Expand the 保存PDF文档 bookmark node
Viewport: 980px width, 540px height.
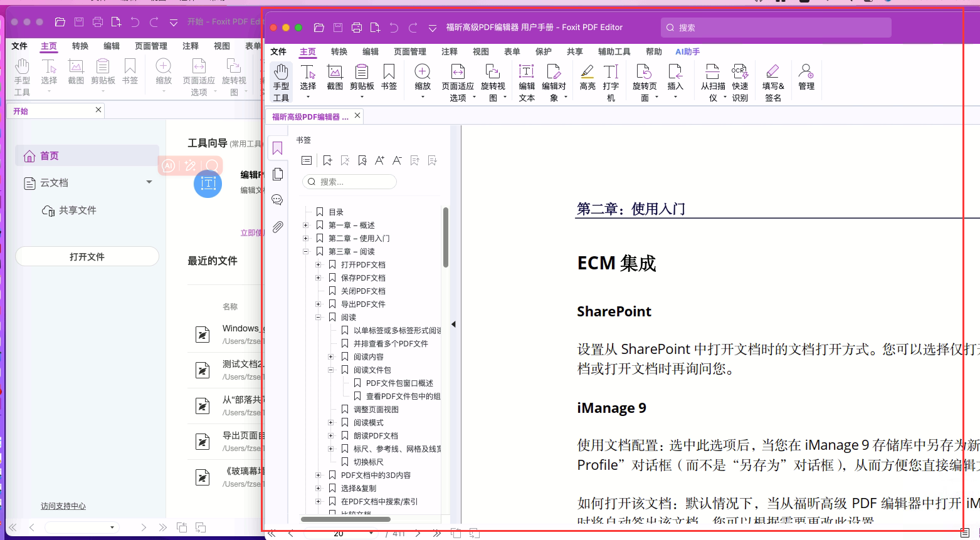tap(319, 278)
